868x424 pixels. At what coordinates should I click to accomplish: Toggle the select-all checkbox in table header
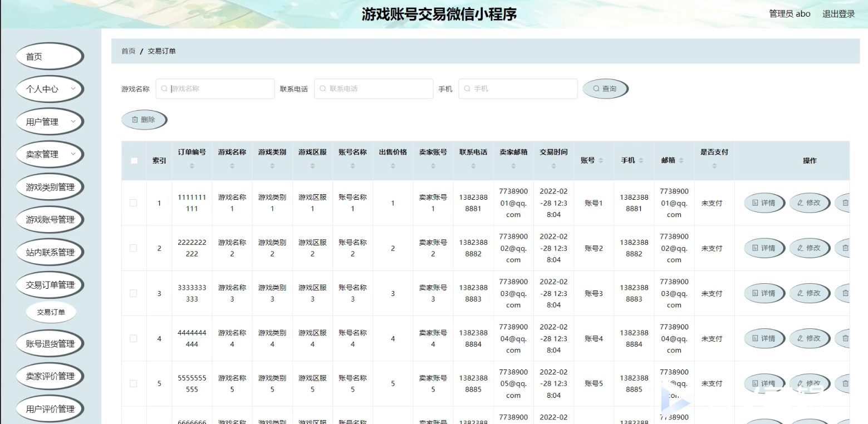click(x=134, y=161)
